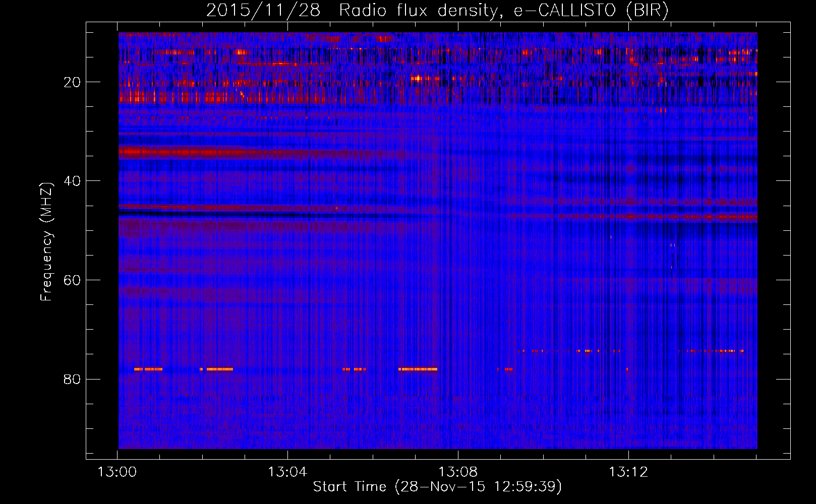Click the first orange dash right of 13:00
This screenshot has width=816, height=504.
click(x=148, y=369)
